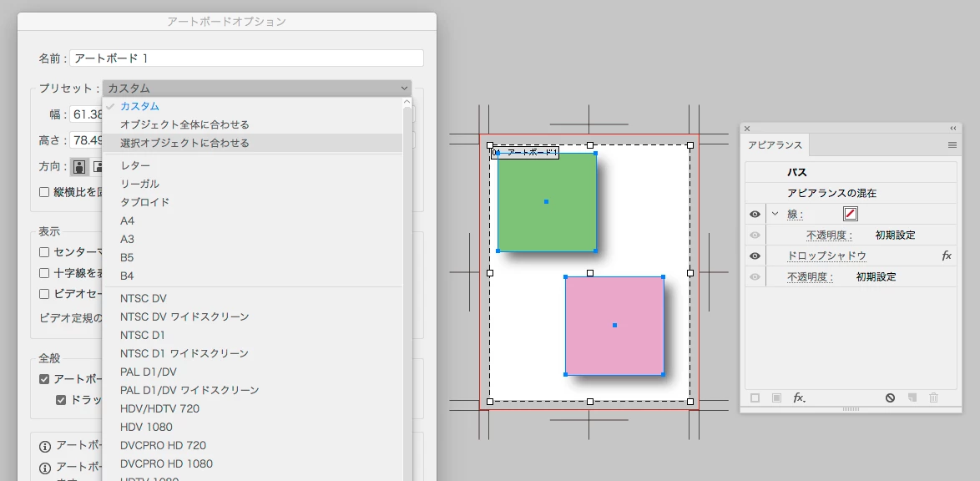The width and height of the screenshot is (980, 481).
Task: Choose PAL D1/DV ワイドスクリーン preset
Action: click(x=252, y=390)
